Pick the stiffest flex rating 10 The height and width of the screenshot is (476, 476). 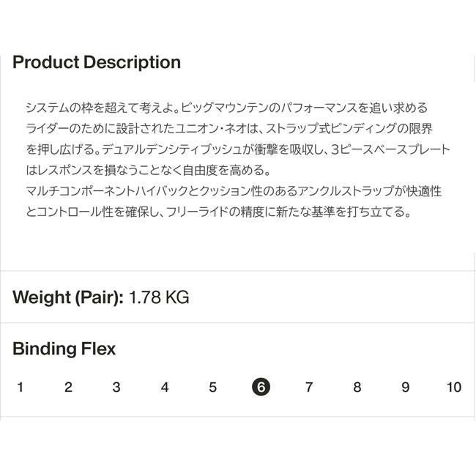tap(454, 387)
